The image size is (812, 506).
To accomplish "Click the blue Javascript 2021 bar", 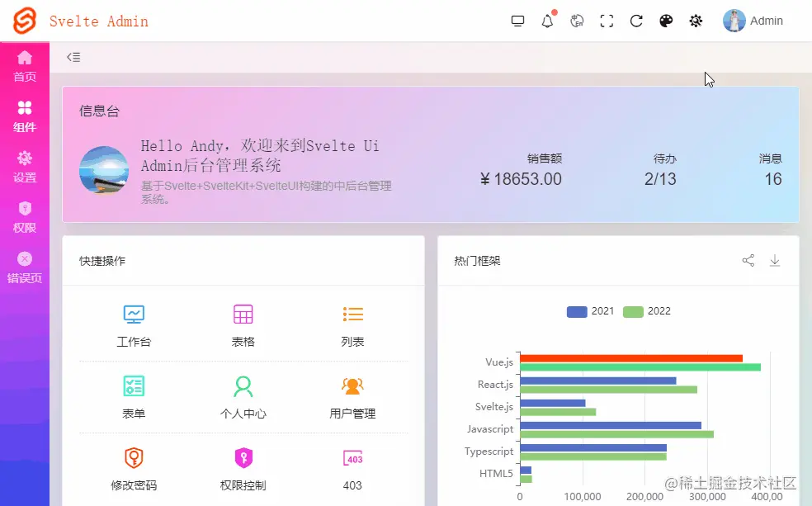I will coord(611,425).
